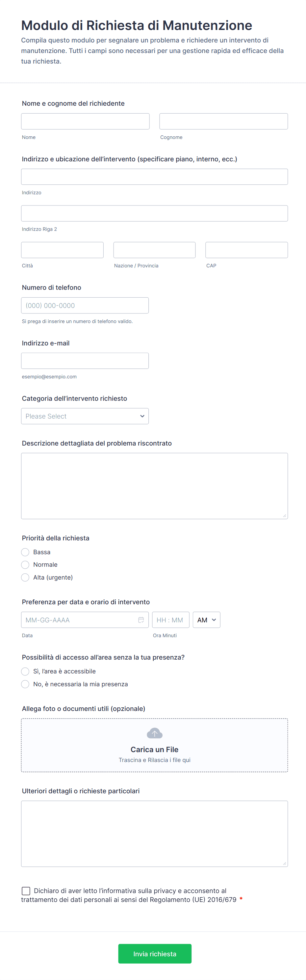This screenshot has height=980, width=306.
Task: Open the AM/PM selector
Action: (x=206, y=620)
